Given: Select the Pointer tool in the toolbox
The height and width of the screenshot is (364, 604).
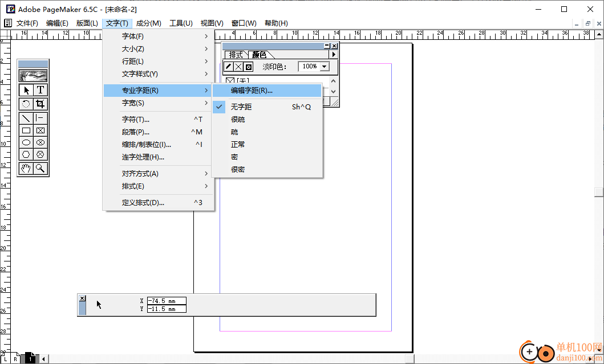Looking at the screenshot, I should pos(26,90).
